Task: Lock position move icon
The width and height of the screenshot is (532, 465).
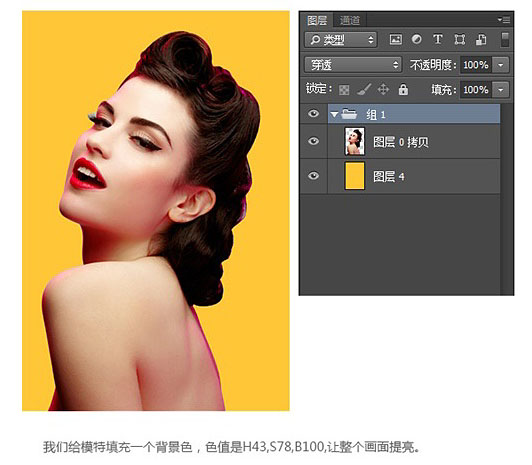Action: pyautogui.click(x=383, y=90)
